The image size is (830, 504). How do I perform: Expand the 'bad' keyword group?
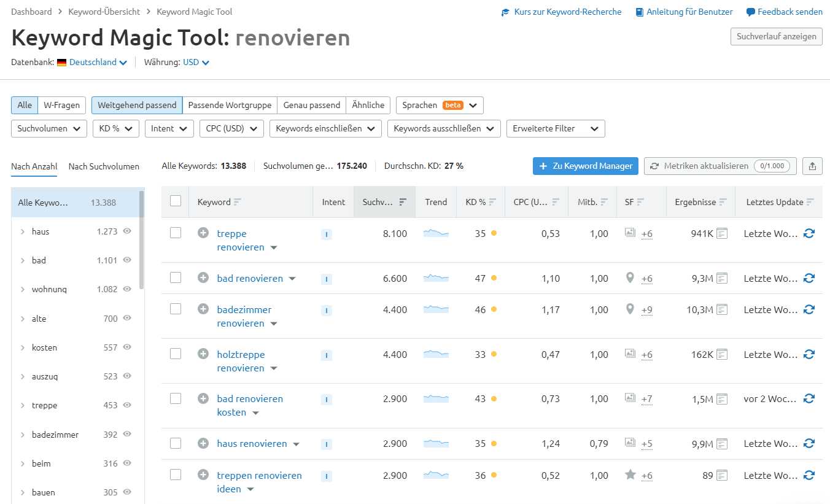click(23, 260)
